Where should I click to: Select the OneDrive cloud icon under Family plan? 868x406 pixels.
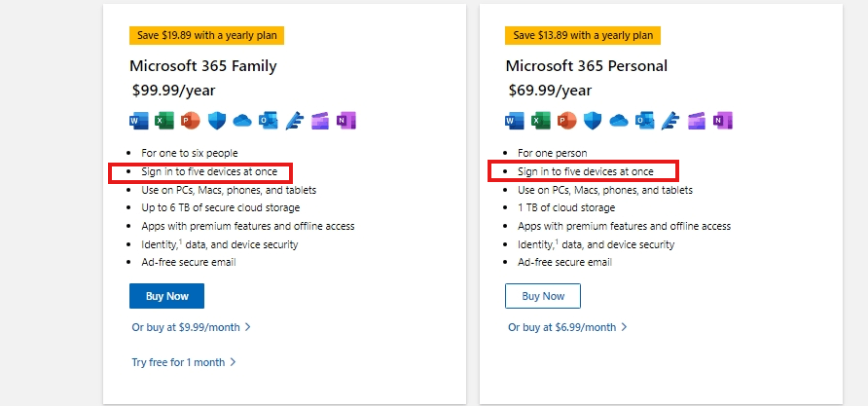click(x=242, y=121)
